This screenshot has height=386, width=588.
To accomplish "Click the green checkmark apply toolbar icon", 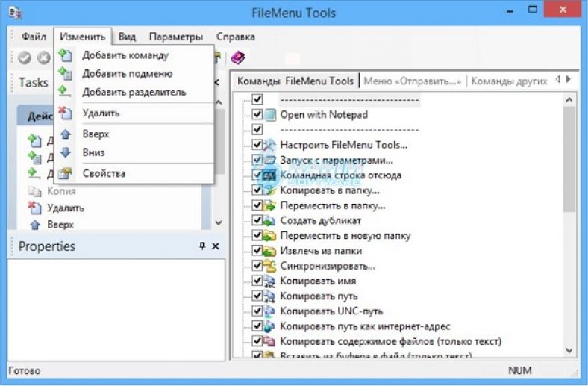I will pyautogui.click(x=25, y=57).
